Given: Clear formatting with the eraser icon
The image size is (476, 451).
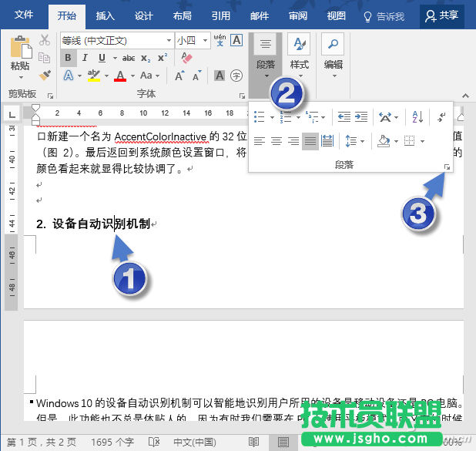Looking at the screenshot, I should pyautogui.click(x=186, y=58).
